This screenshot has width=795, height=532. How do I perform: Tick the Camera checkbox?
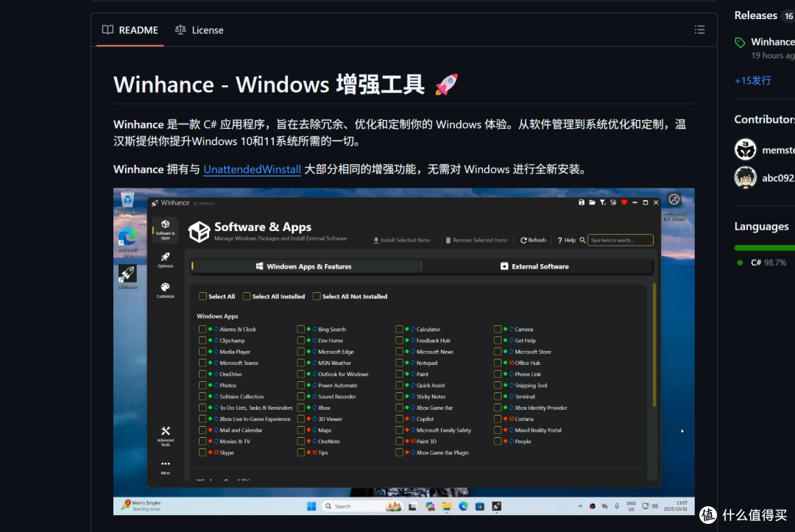[x=498, y=330]
